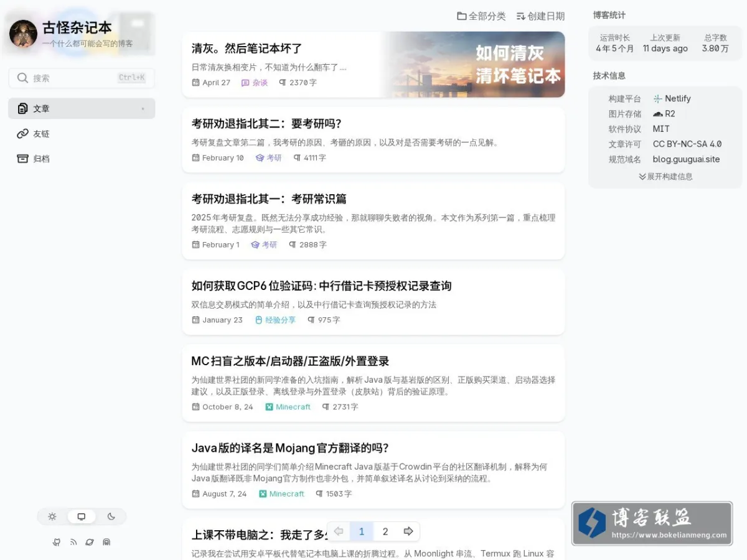This screenshot has width=747, height=560.
Task: Click the 友链 chain link icon
Action: click(x=22, y=133)
